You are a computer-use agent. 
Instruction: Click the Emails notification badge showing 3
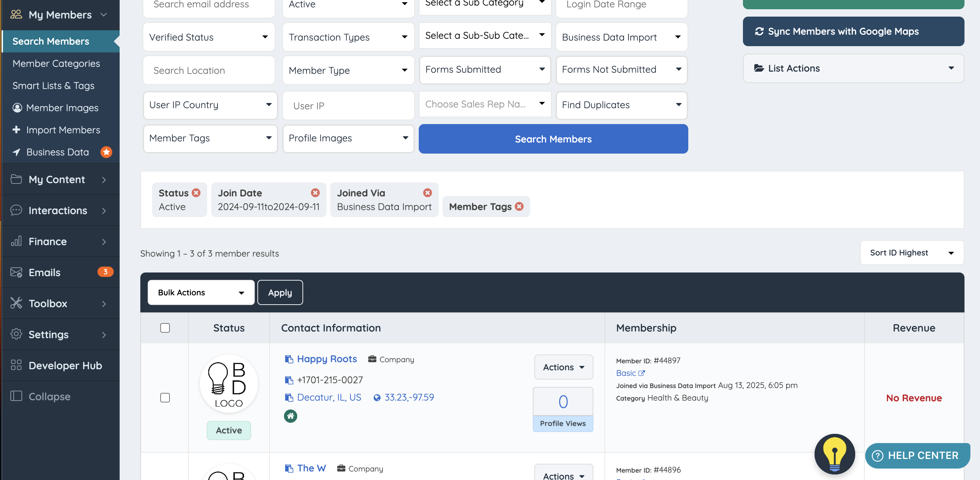coord(105,272)
